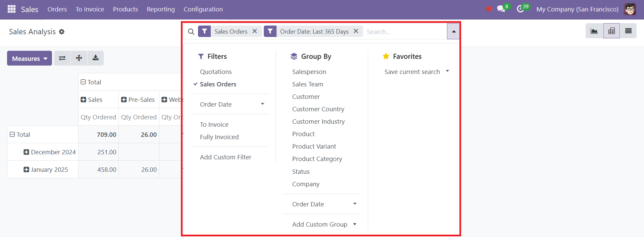Open the To Invoice menu
644x237 pixels.
90,9
